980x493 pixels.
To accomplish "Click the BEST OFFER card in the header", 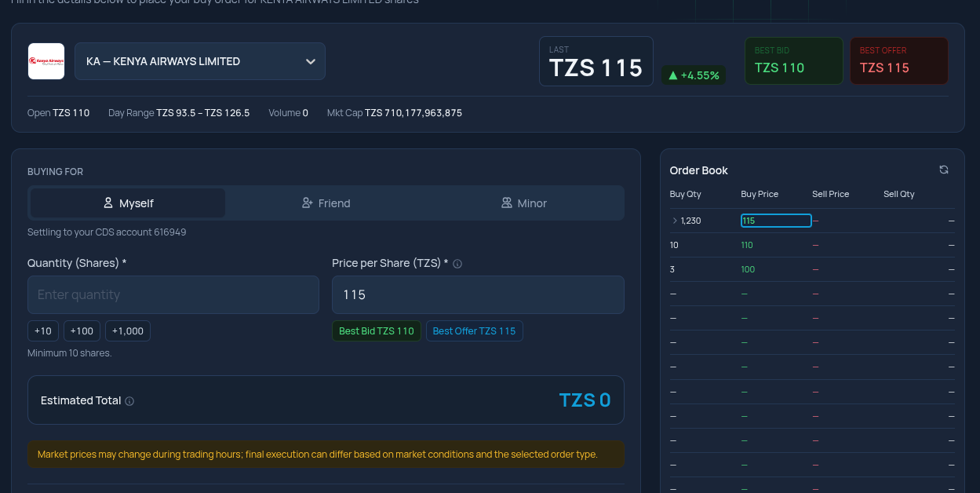I will [899, 61].
